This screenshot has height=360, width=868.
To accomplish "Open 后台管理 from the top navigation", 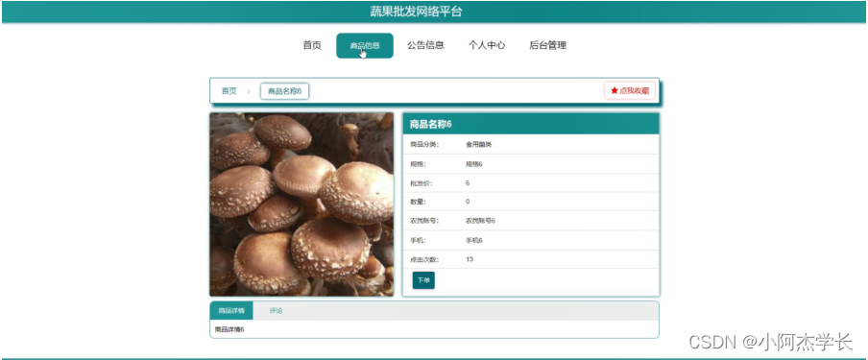I will coord(547,45).
